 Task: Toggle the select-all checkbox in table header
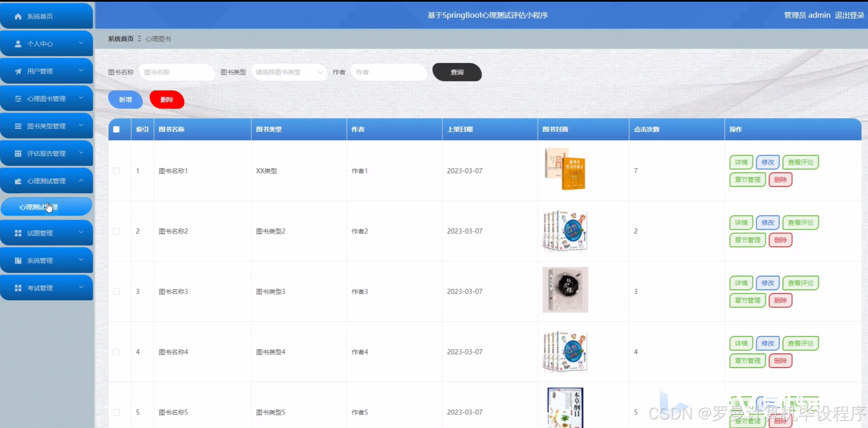pyautogui.click(x=116, y=129)
